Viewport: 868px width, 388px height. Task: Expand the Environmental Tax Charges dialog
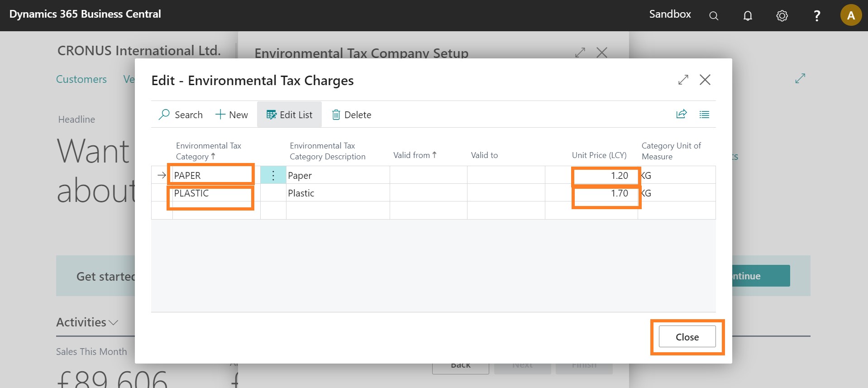tap(683, 80)
